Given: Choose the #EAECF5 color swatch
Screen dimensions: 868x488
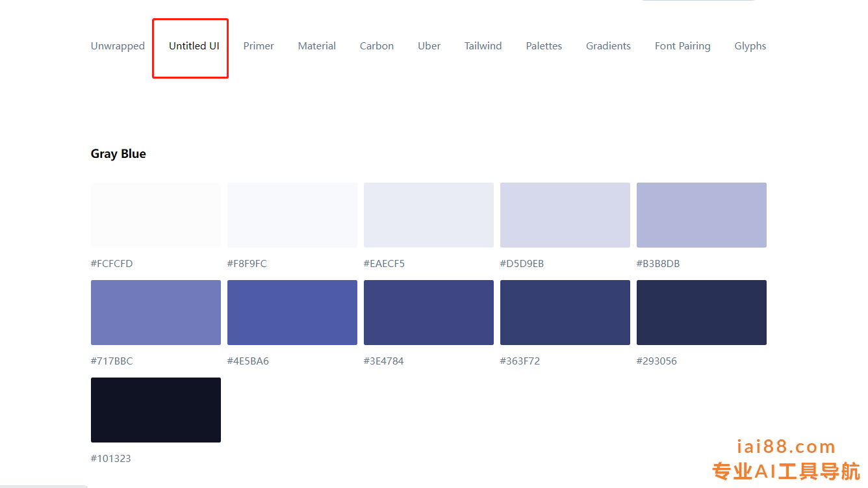Looking at the screenshot, I should tap(429, 215).
